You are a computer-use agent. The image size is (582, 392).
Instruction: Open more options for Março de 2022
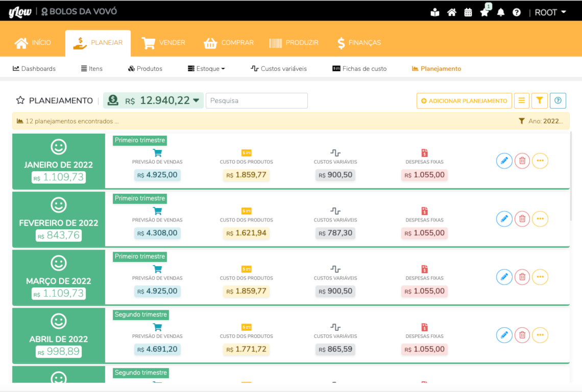pyautogui.click(x=540, y=277)
